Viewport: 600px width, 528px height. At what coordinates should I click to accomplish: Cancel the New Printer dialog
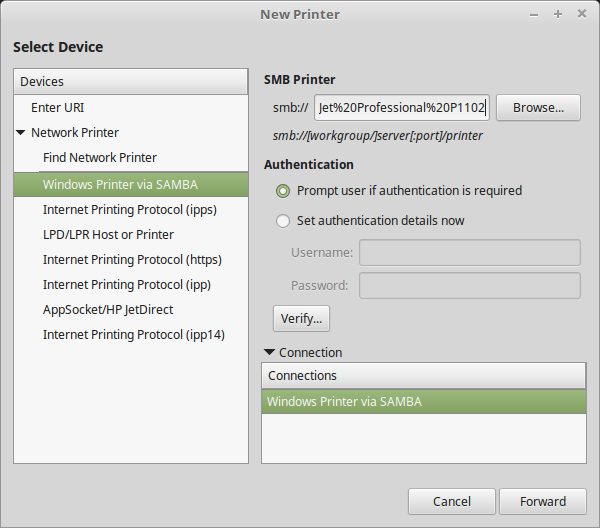[452, 501]
